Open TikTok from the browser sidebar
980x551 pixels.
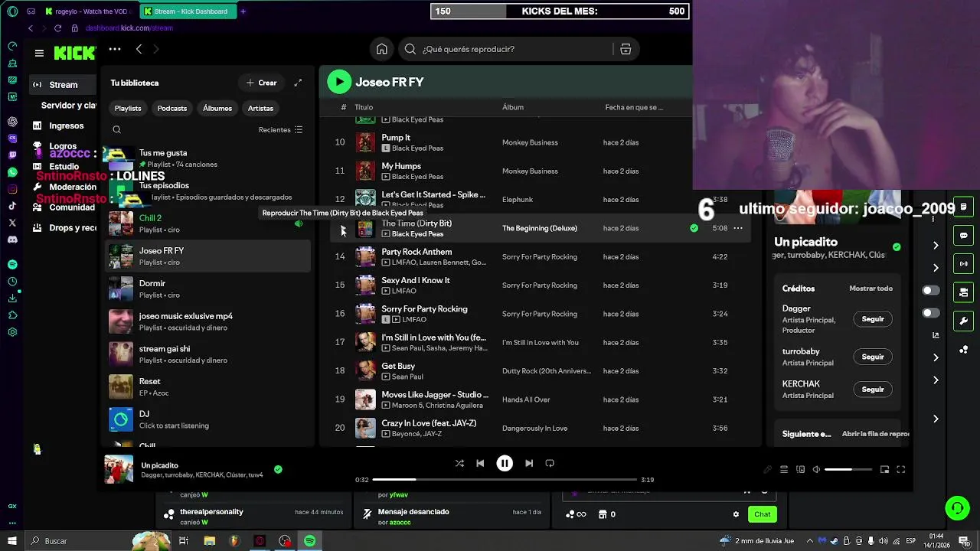[12, 206]
